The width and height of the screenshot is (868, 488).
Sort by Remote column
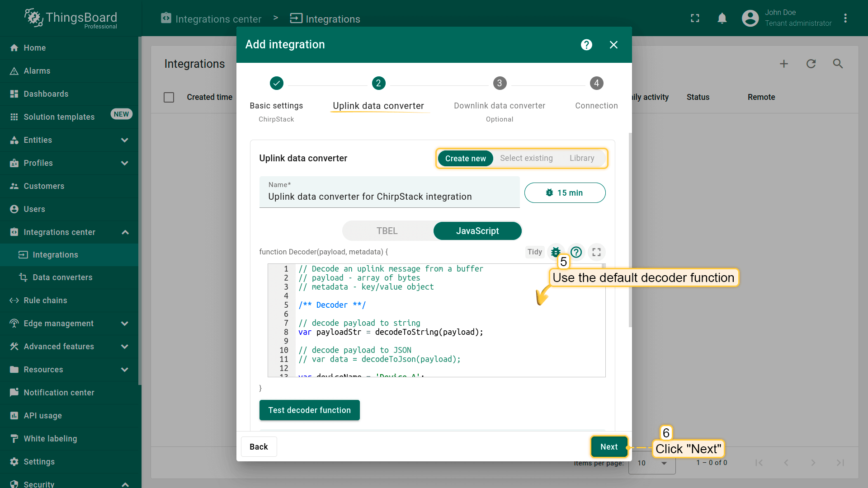pyautogui.click(x=761, y=97)
